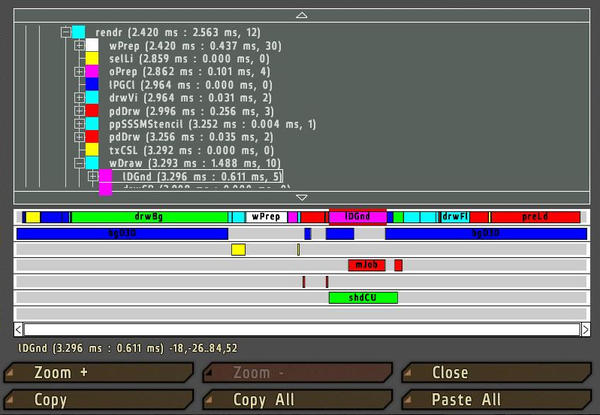Expand the oPrep tree node
The width and height of the screenshot is (600, 415).
coord(80,72)
